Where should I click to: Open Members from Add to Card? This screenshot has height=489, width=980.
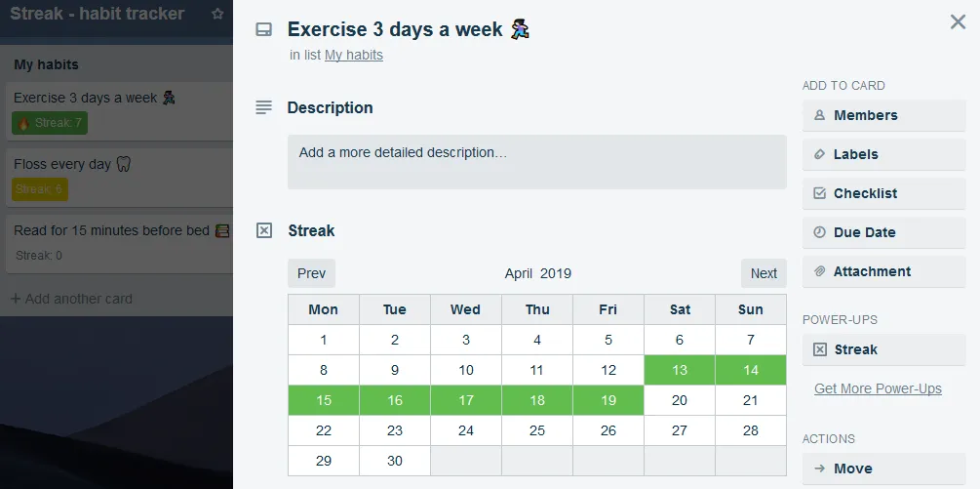coord(883,115)
